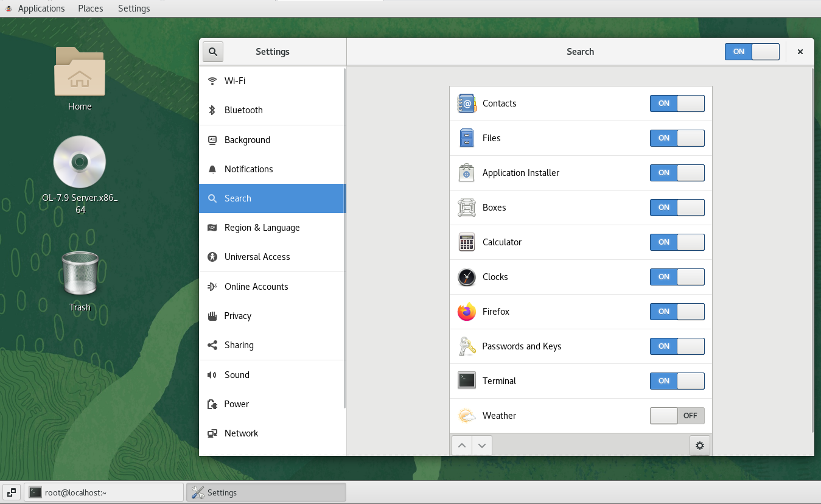Click the Boxes app icon
Viewport: 821px width, 504px height.
pyautogui.click(x=467, y=208)
